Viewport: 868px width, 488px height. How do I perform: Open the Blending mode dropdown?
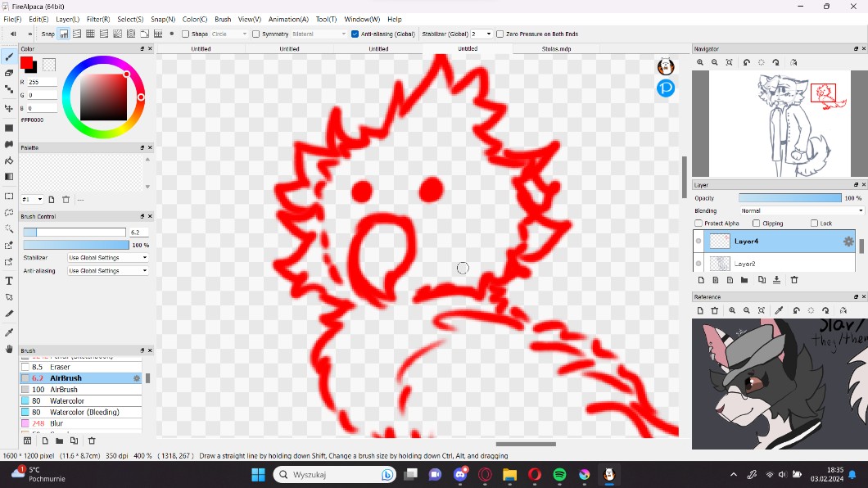pyautogui.click(x=801, y=210)
